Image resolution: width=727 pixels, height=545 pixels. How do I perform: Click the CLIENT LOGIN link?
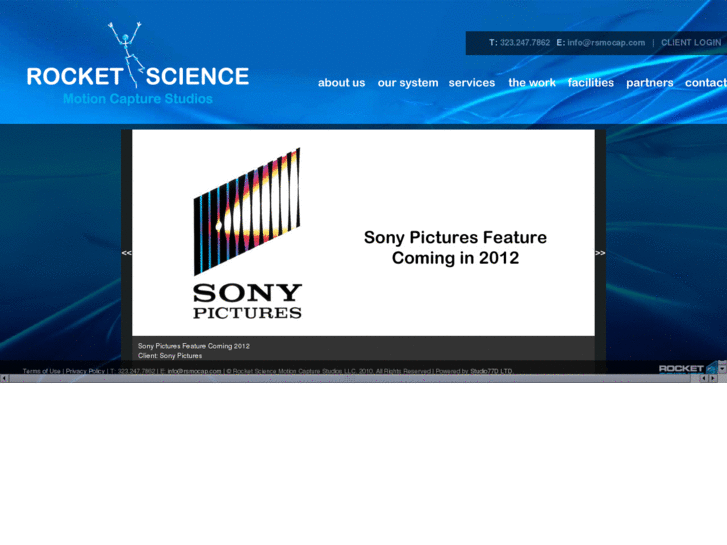(x=691, y=43)
